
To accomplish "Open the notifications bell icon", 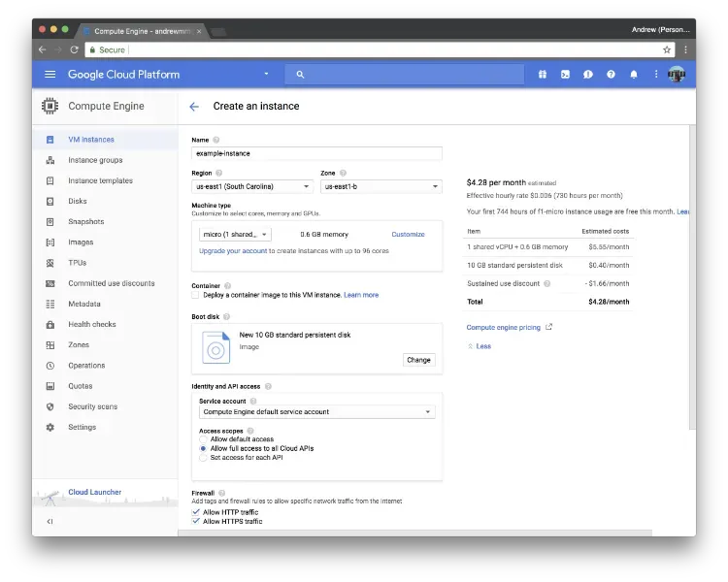I will [634, 75].
